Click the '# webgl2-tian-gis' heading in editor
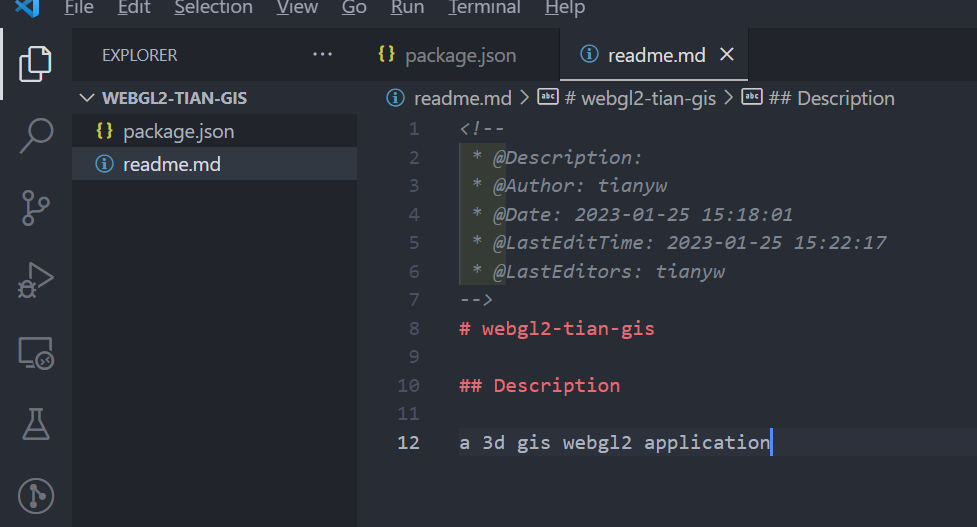 click(x=557, y=328)
